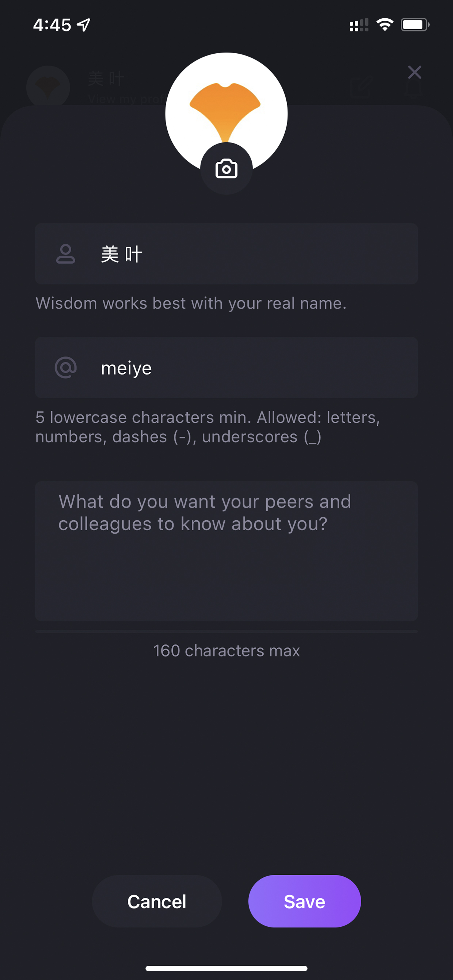Click the person icon in name field
453x980 pixels.
[65, 254]
